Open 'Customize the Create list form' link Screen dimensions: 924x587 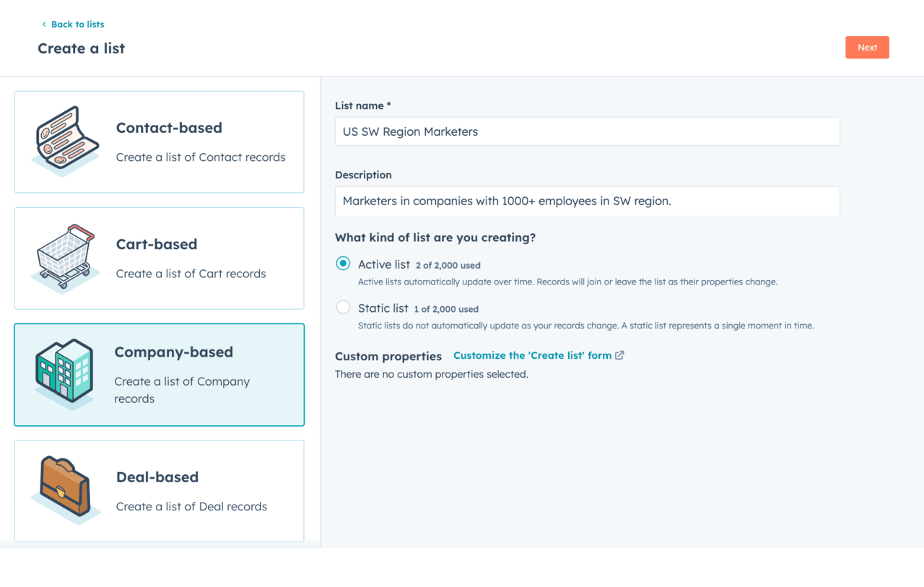532,355
